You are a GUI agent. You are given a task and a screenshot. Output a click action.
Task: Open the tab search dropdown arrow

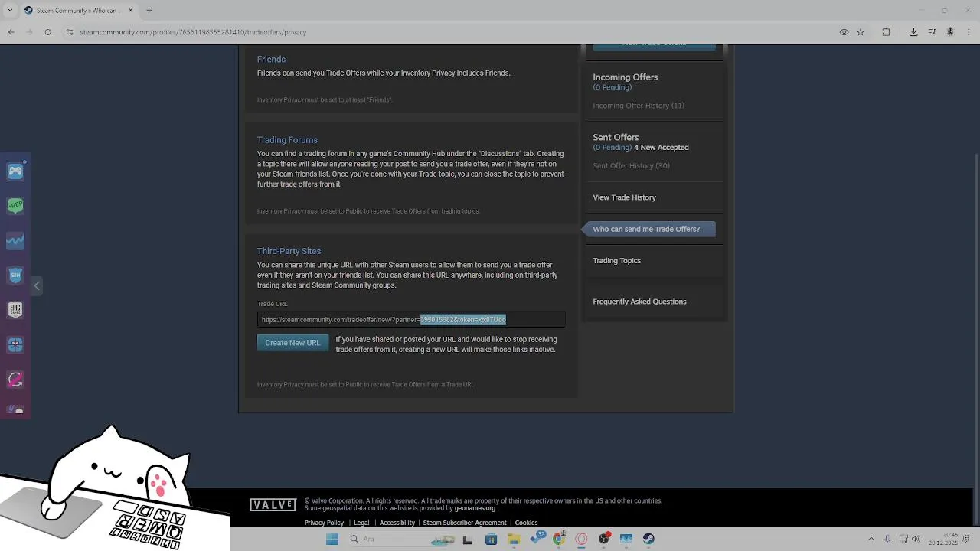(x=8, y=11)
